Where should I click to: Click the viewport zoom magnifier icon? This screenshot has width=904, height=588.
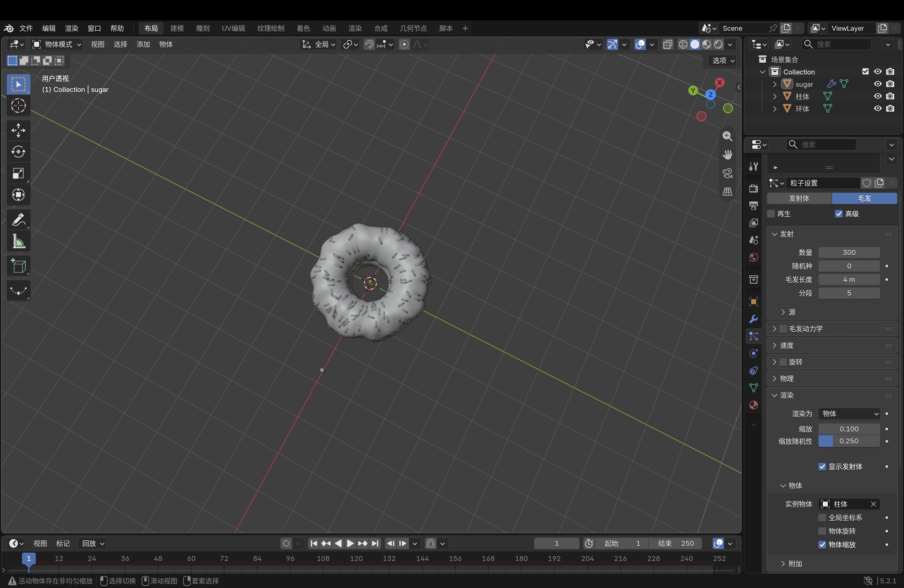728,136
